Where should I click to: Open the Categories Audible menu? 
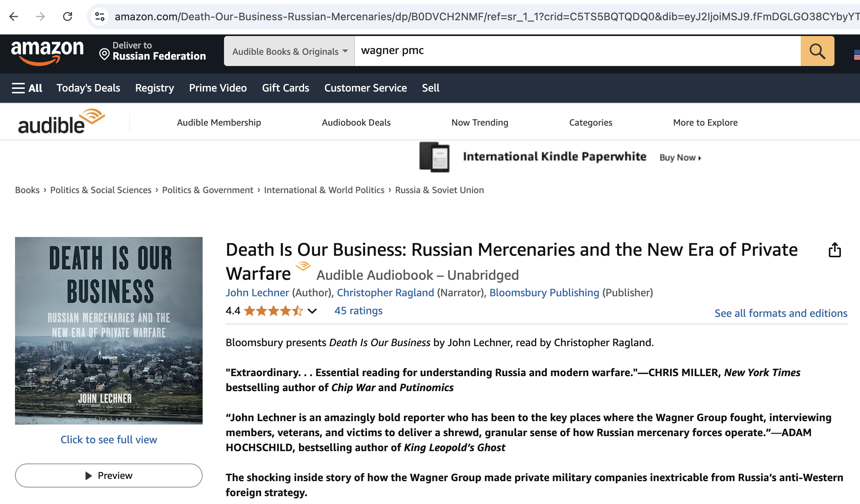point(590,123)
